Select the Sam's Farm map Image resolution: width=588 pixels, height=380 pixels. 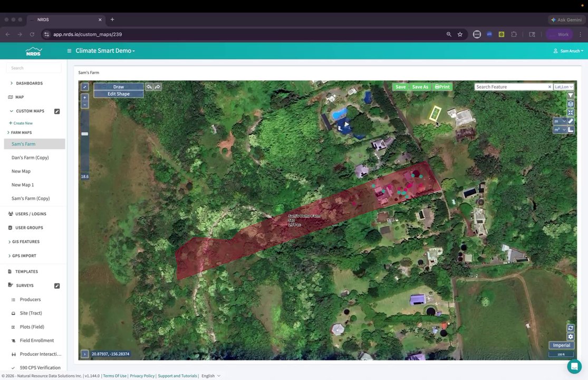point(34,144)
